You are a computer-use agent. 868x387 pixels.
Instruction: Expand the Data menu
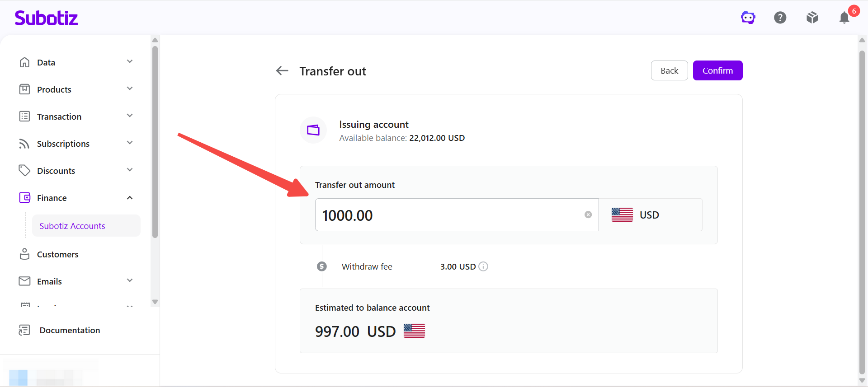pos(76,62)
